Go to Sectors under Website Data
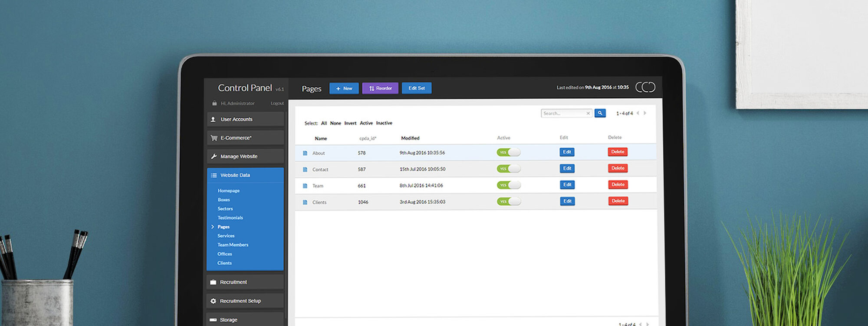868x326 pixels. point(225,209)
